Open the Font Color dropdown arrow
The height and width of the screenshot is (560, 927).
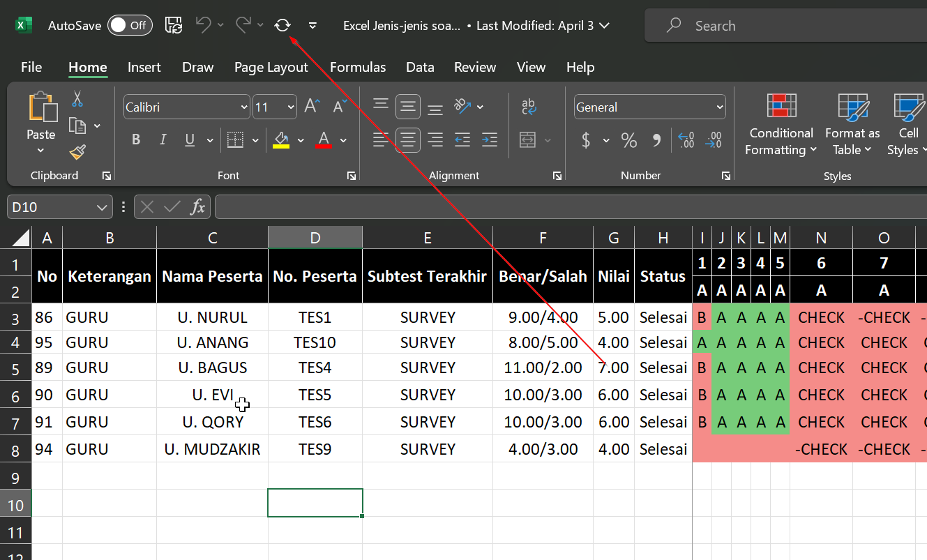coord(343,140)
